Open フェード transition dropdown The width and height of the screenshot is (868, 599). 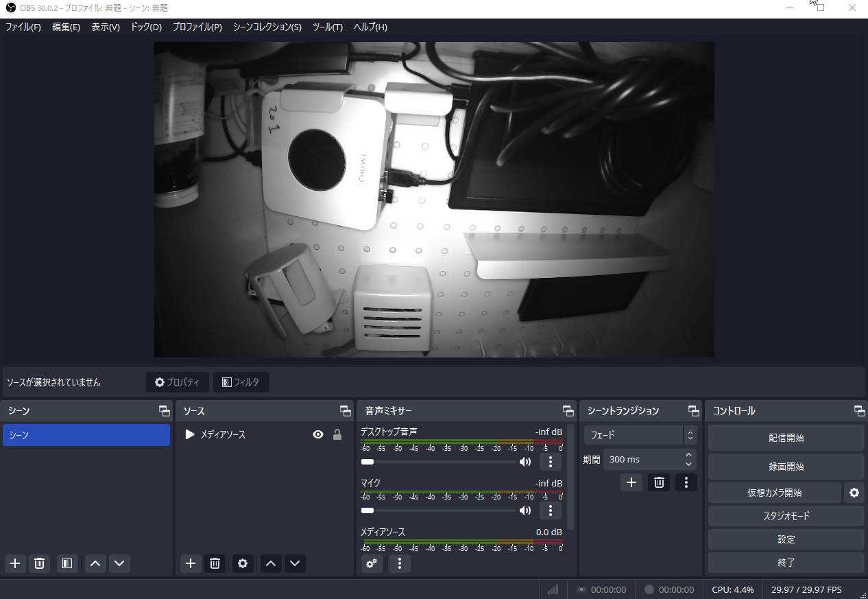point(640,435)
